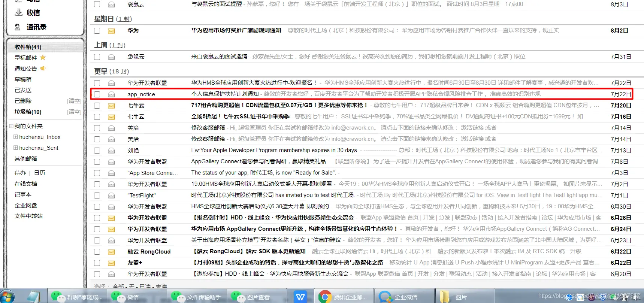
Task: Check the app_notice mail checkbox
Action: pos(97,94)
